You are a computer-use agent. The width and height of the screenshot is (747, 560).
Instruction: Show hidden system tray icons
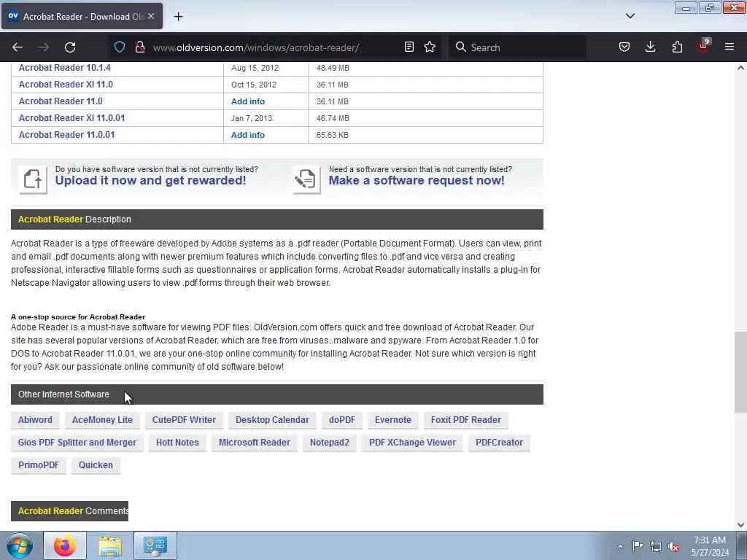pyautogui.click(x=620, y=546)
